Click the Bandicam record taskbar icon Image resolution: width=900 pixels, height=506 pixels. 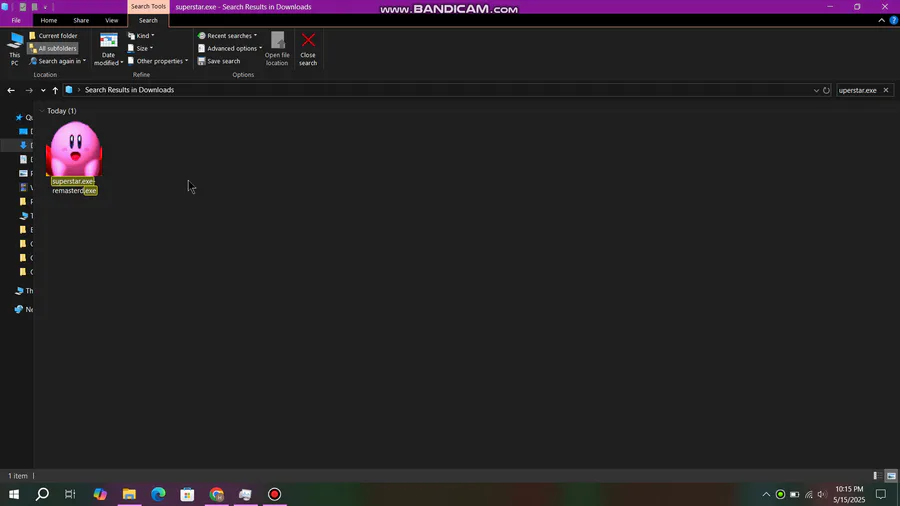(274, 494)
